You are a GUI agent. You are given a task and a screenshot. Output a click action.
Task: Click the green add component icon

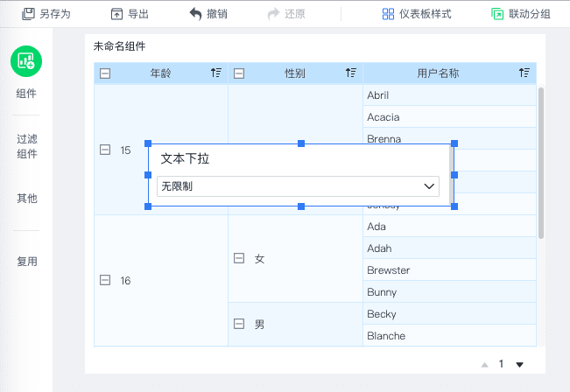26,61
